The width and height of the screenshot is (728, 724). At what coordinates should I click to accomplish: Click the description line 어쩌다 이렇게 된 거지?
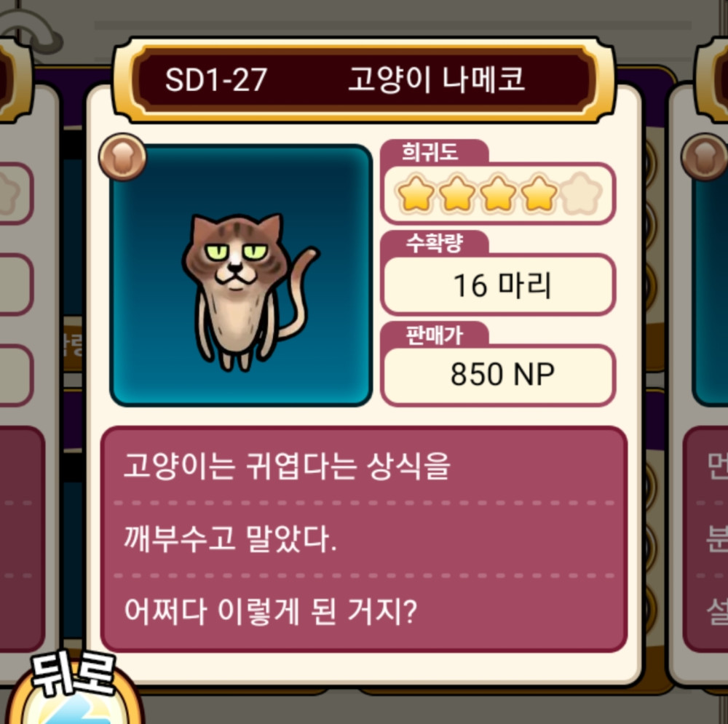271,611
